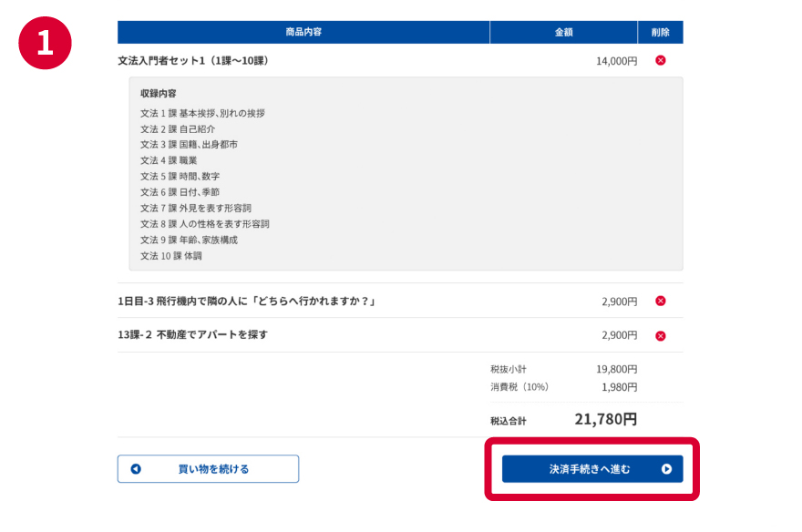Open the 1日目-3 飛行機内で隣の人に item title
Viewport: 802px width, 532px height.
[x=247, y=302]
